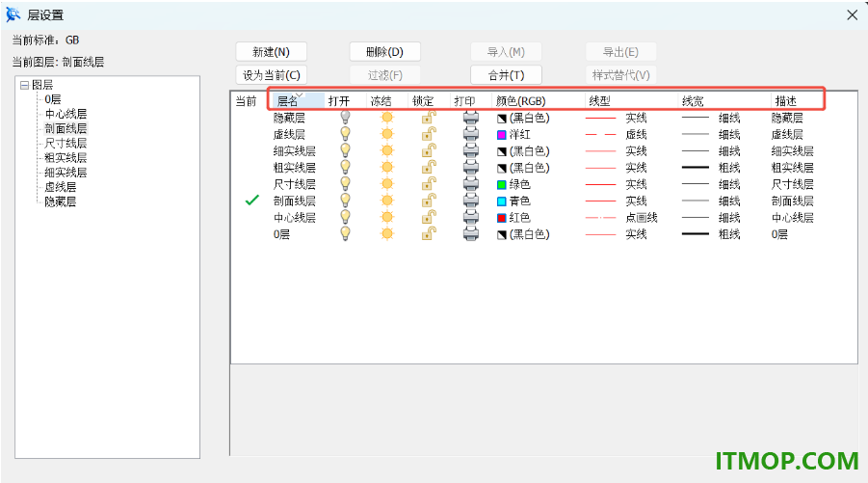868x483 pixels.
Task: Click Set as Current (设为当前) button
Action: tap(272, 75)
